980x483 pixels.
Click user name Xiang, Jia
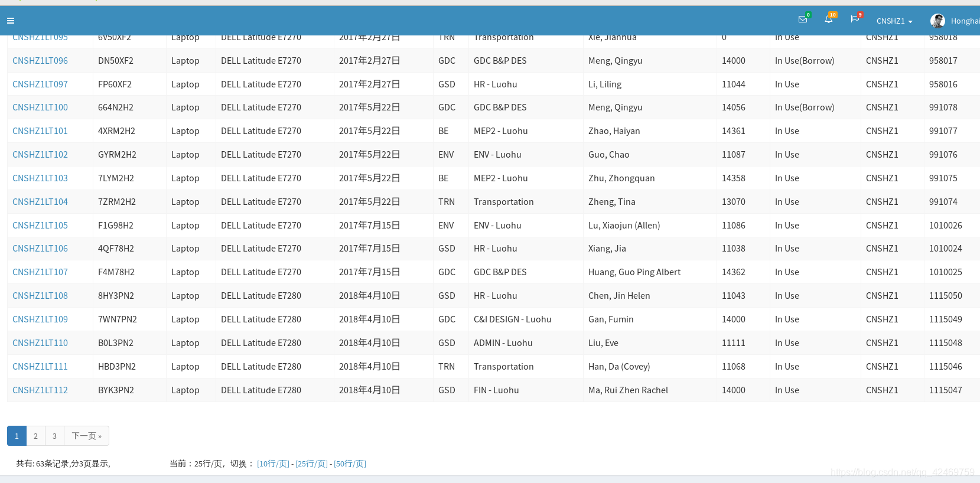coord(607,249)
